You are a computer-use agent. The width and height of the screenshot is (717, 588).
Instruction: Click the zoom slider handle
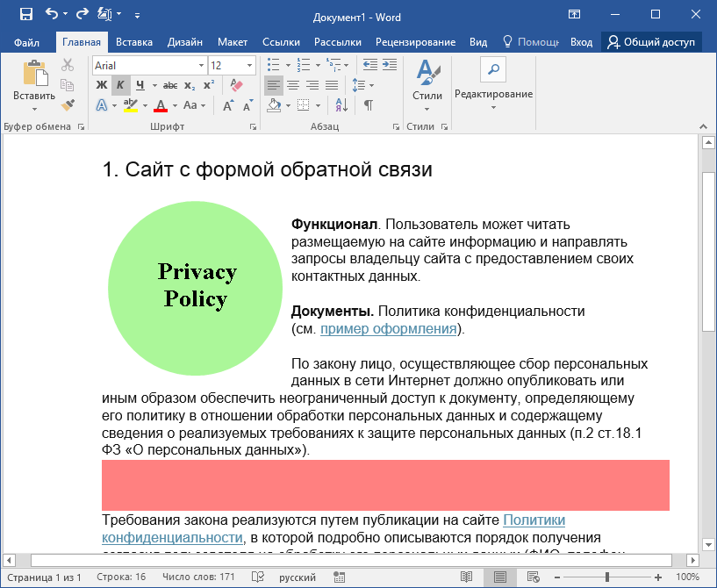click(607, 577)
